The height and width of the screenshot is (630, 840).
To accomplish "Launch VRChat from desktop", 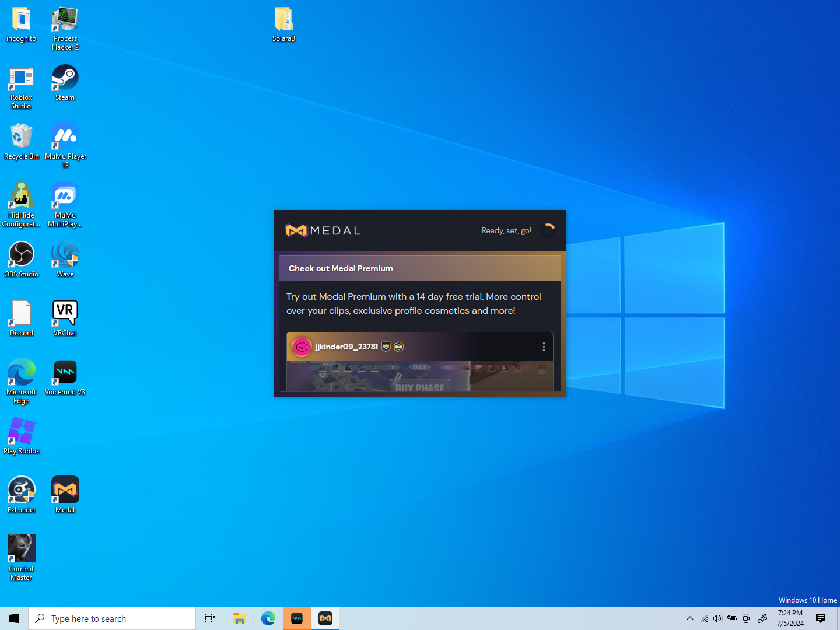I will [x=65, y=318].
